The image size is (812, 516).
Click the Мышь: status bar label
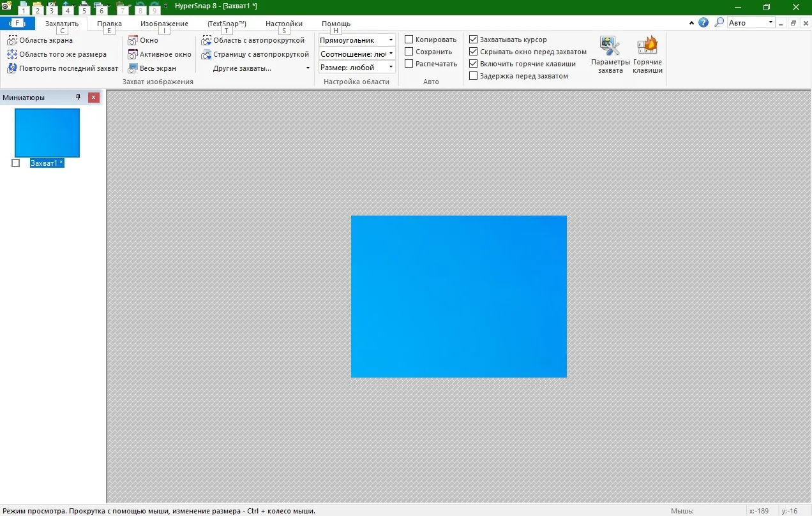tap(682, 511)
